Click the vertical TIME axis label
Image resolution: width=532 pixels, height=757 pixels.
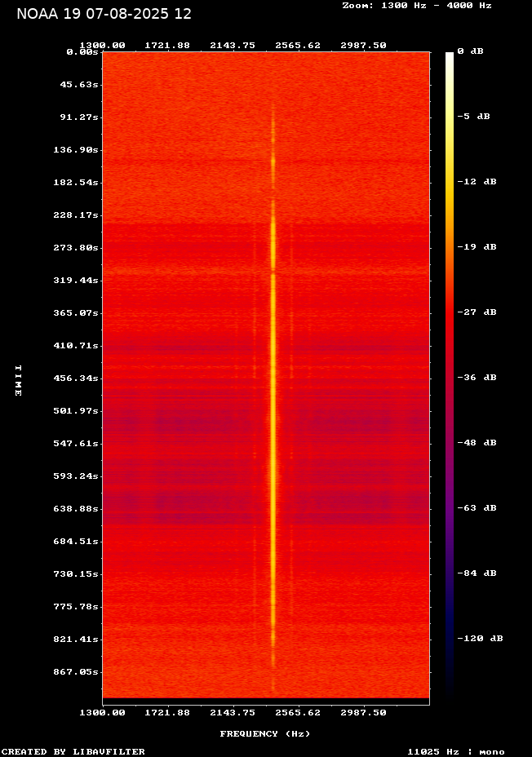click(x=17, y=380)
